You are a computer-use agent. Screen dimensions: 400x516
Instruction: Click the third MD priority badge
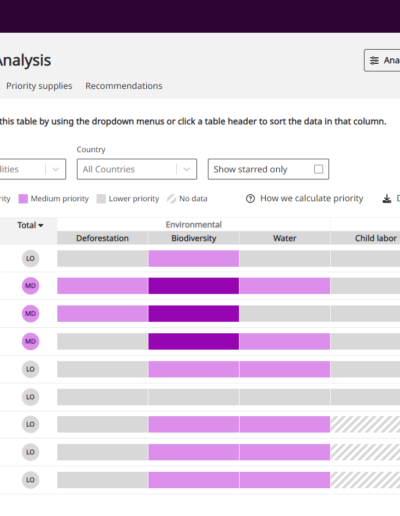click(x=30, y=341)
